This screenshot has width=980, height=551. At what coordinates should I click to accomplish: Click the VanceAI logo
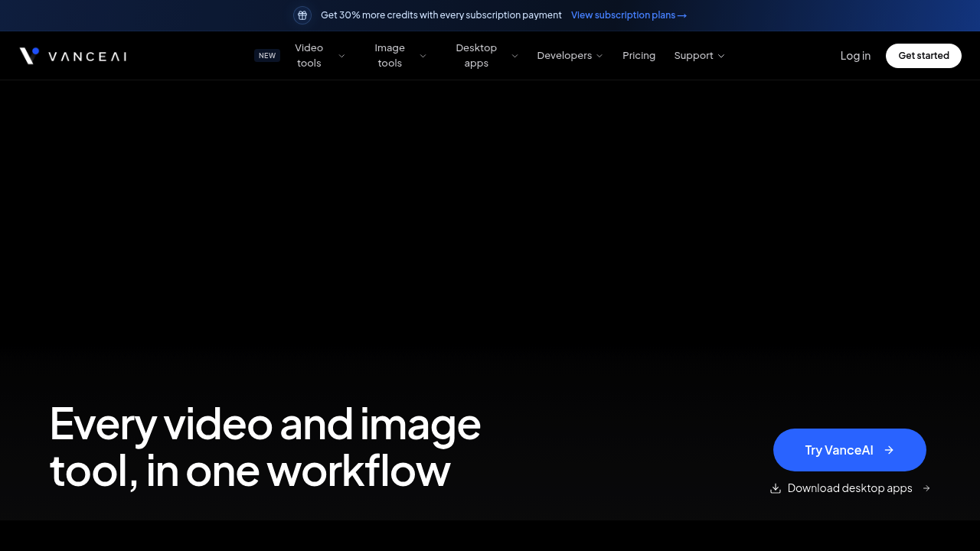tap(73, 56)
